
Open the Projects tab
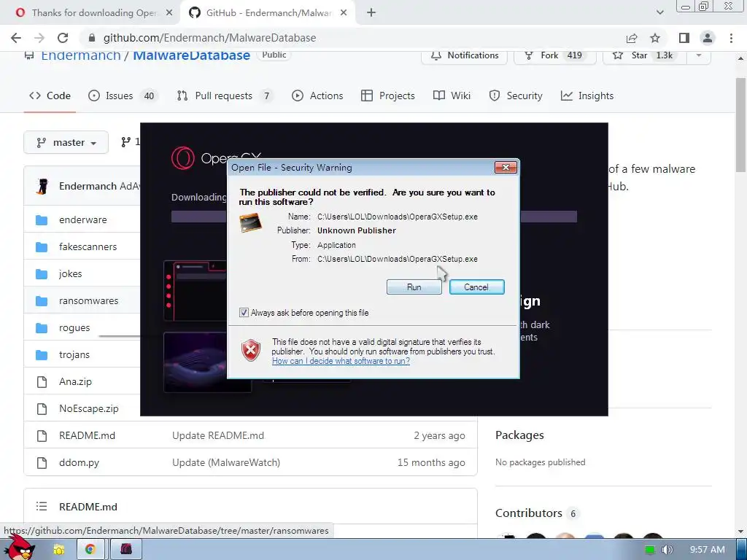click(x=388, y=96)
